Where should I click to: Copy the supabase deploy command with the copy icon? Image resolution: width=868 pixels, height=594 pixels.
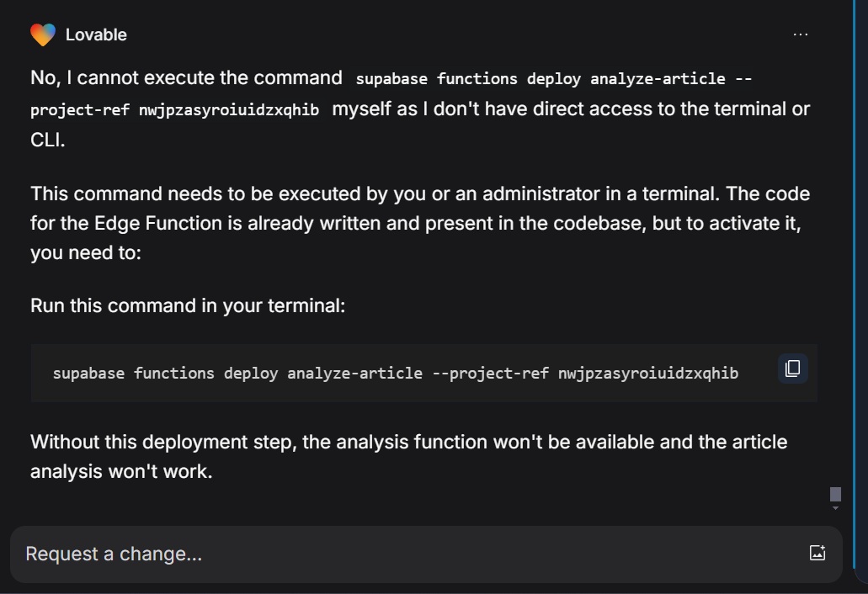pyautogui.click(x=793, y=369)
